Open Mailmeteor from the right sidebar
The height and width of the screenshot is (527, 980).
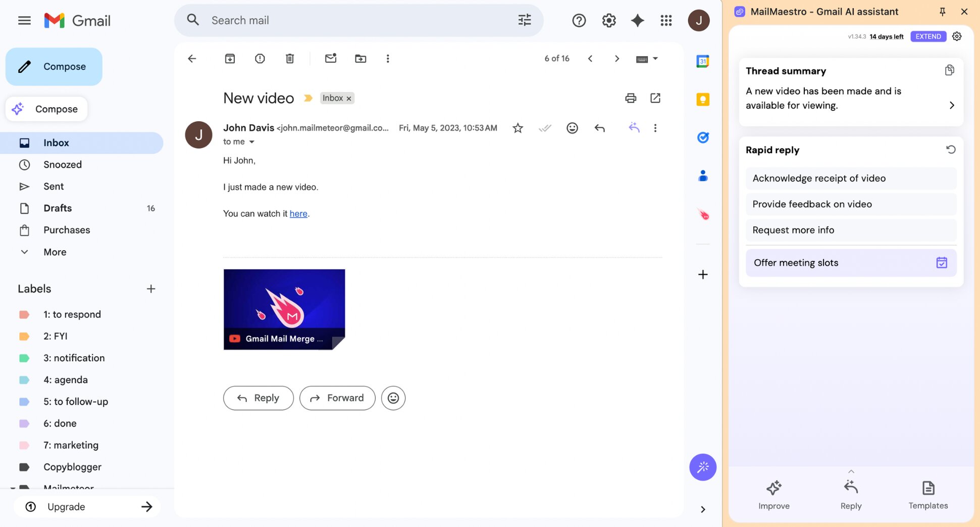(x=702, y=214)
